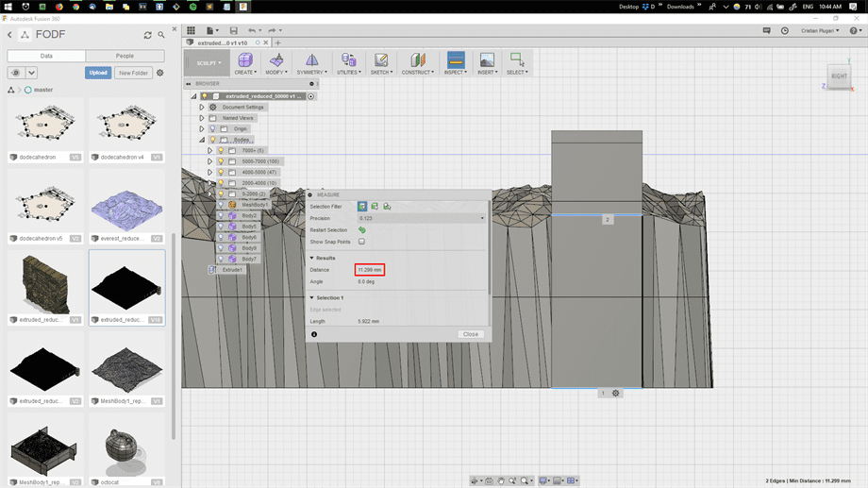Toggle visibility bulb of Body2
The image size is (868, 488).
[221, 215]
